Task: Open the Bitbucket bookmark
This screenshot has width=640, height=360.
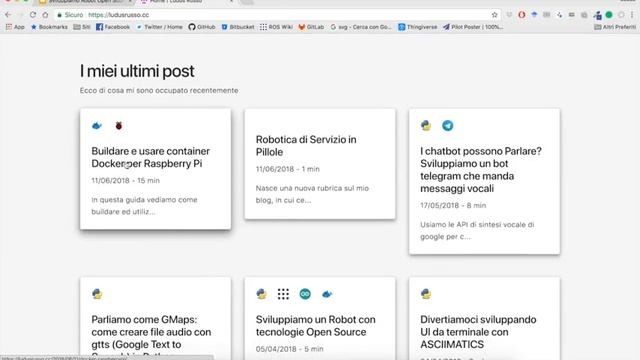Action: 238,27
